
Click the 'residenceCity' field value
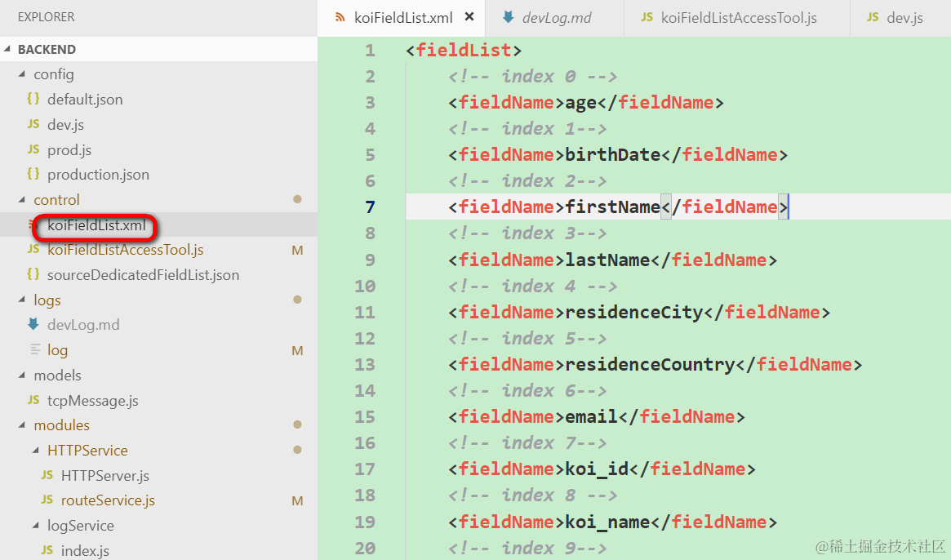[x=633, y=313]
